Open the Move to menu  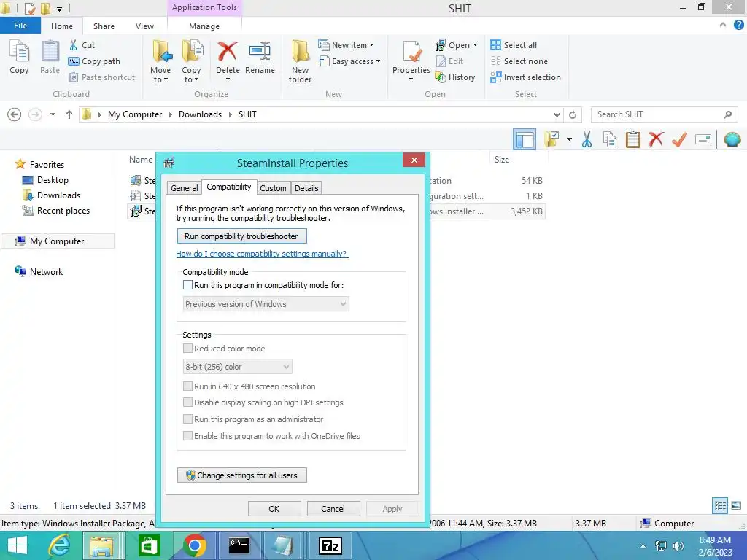coord(160,62)
